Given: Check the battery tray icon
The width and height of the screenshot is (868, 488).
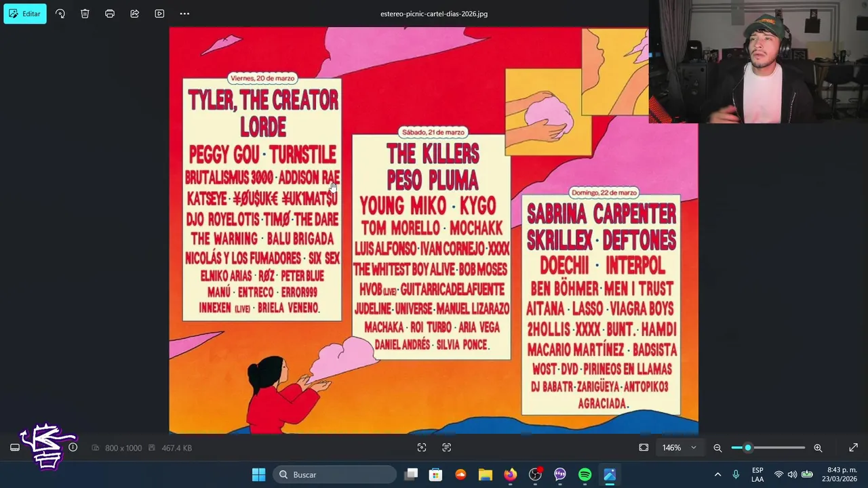Looking at the screenshot, I should coord(807,474).
